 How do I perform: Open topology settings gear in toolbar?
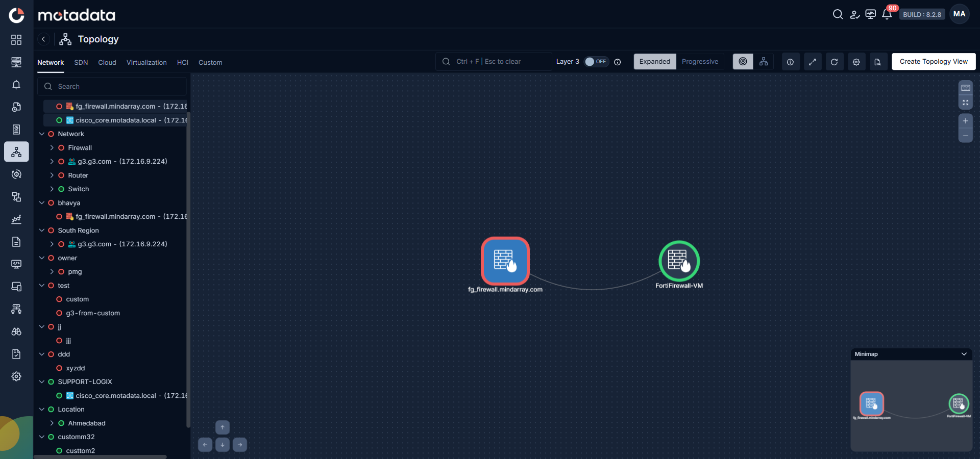[x=856, y=62]
